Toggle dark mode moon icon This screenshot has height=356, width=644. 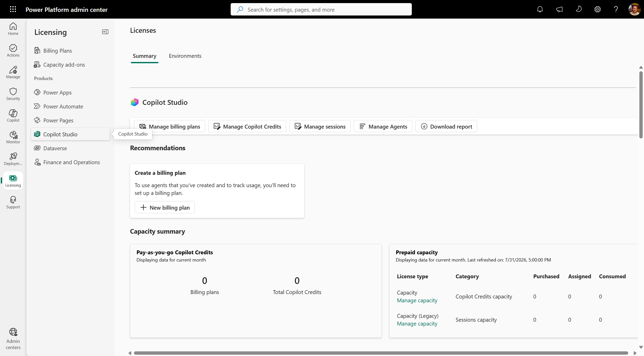578,9
